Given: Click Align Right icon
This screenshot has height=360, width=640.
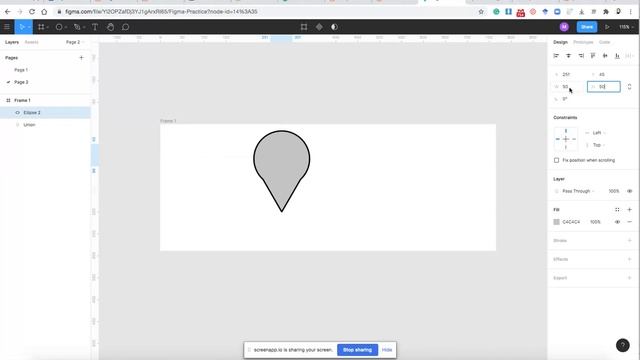Looking at the screenshot, I should pyautogui.click(x=581, y=56).
